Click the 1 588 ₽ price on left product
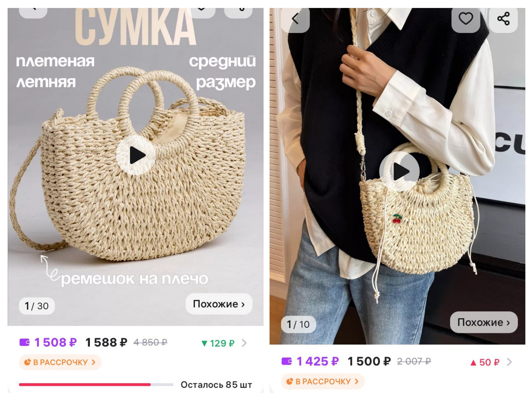The width and height of the screenshot is (532, 399). pos(106,343)
